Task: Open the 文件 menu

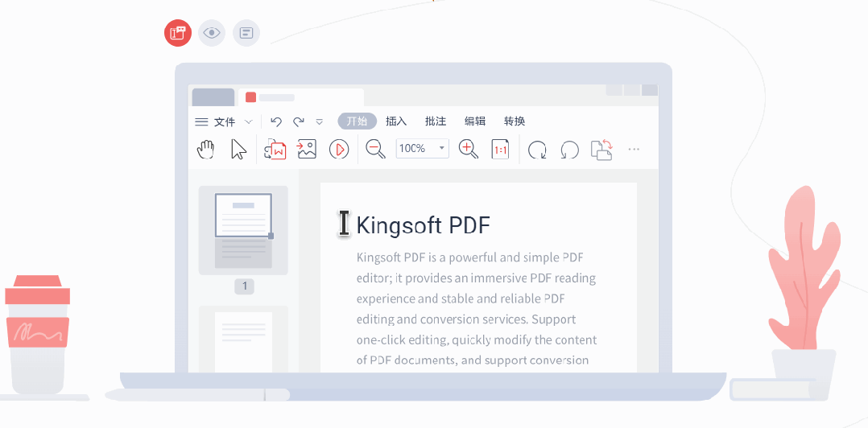Action: 225,121
